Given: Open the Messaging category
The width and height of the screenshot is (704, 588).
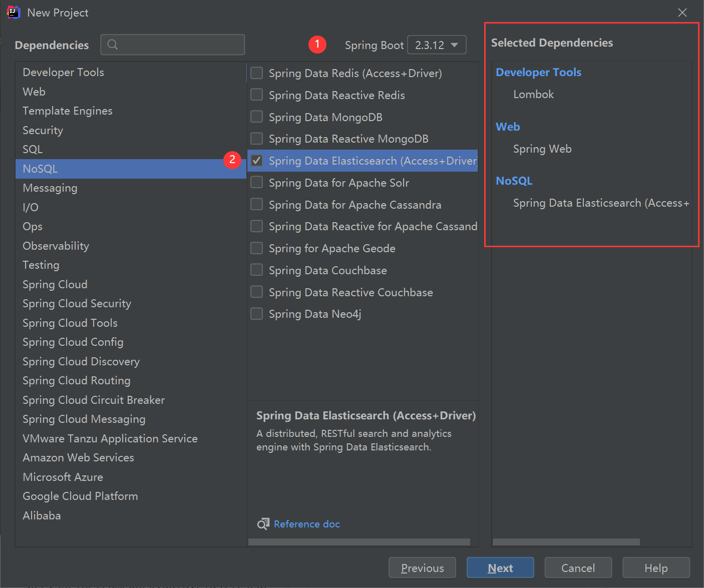Looking at the screenshot, I should (x=131, y=188).
